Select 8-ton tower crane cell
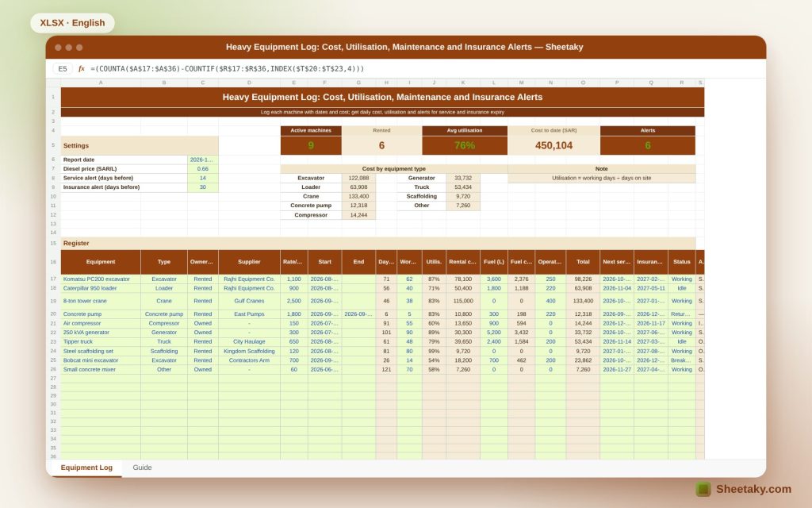 (x=101, y=301)
